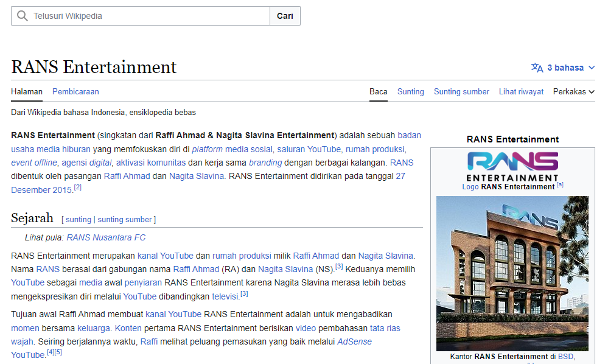Select the Baca tab

(x=378, y=92)
